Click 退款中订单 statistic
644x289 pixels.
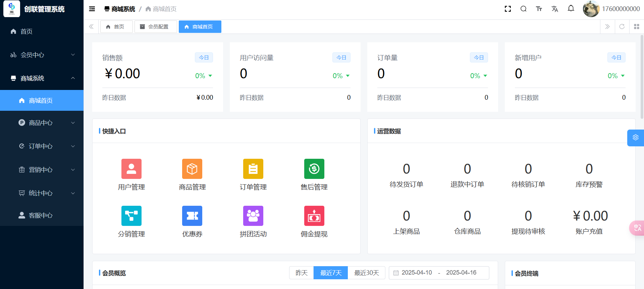[x=467, y=175]
